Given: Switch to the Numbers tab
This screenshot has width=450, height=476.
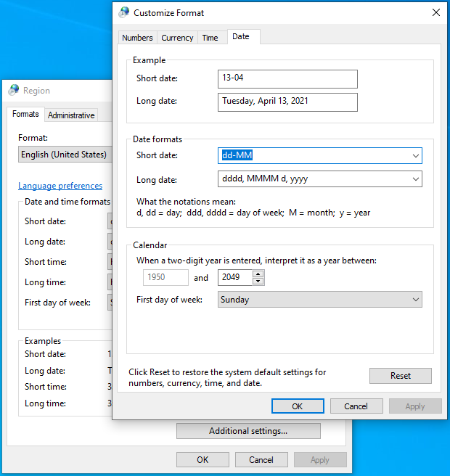Looking at the screenshot, I should pyautogui.click(x=137, y=38).
